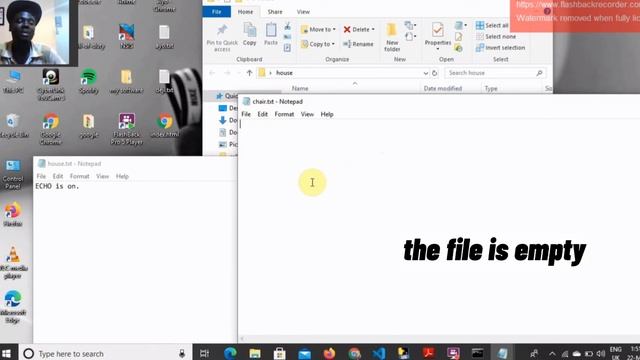The height and width of the screenshot is (360, 640).
Task: Click the 'ECHO is on.' text in house.txt
Action: [57, 186]
